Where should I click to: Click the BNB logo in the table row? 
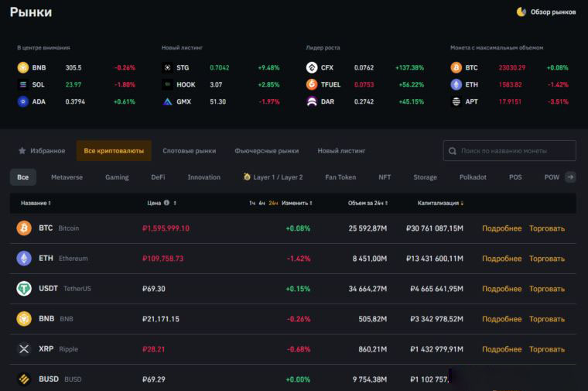(x=24, y=318)
